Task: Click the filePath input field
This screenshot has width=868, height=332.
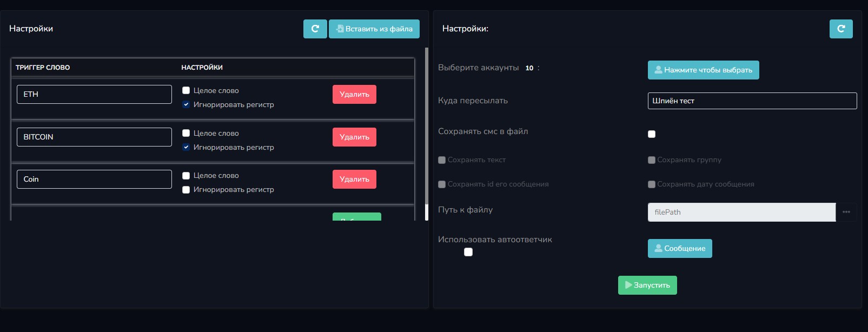Action: 741,212
